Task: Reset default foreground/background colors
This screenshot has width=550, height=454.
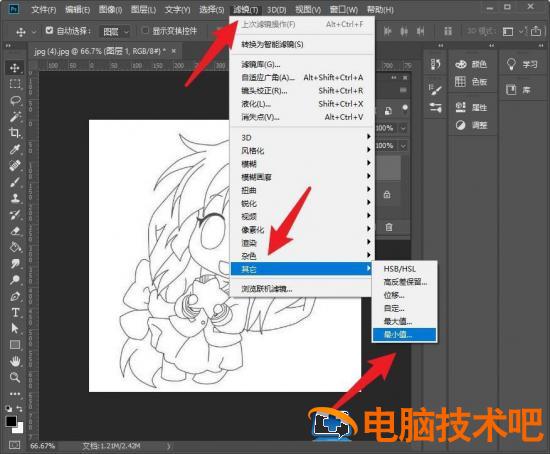Action: [x=8, y=408]
